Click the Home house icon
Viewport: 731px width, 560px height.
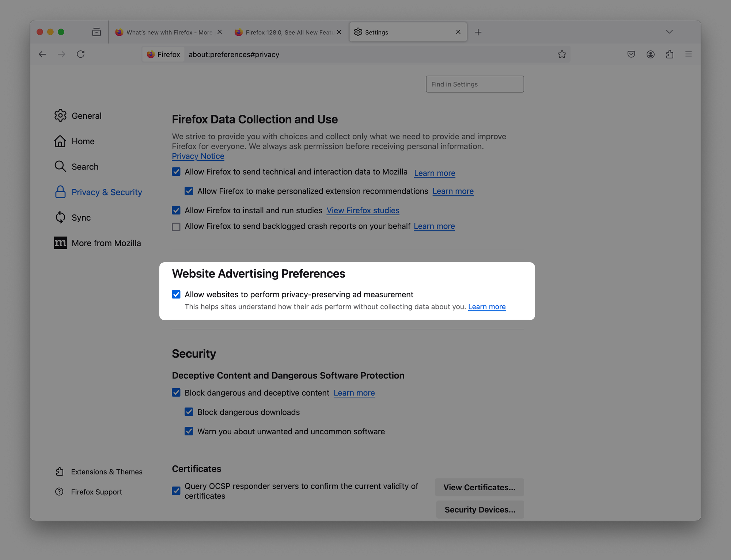[60, 141]
